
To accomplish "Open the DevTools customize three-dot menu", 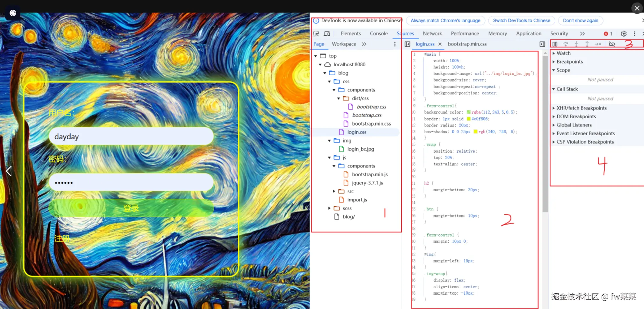I will 634,33.
